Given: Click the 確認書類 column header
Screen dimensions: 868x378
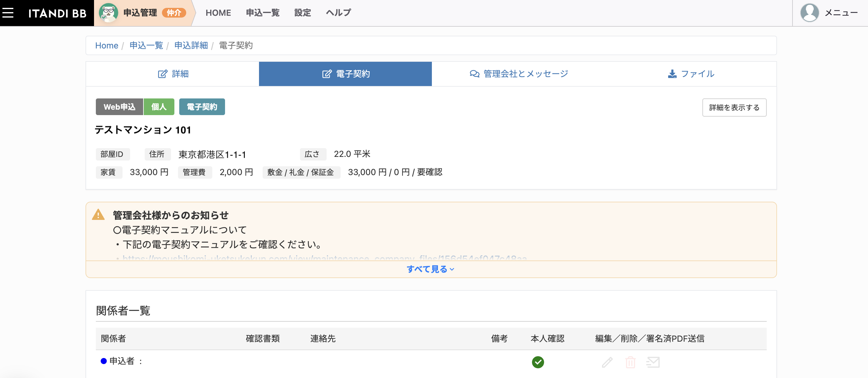Looking at the screenshot, I should 262,338.
